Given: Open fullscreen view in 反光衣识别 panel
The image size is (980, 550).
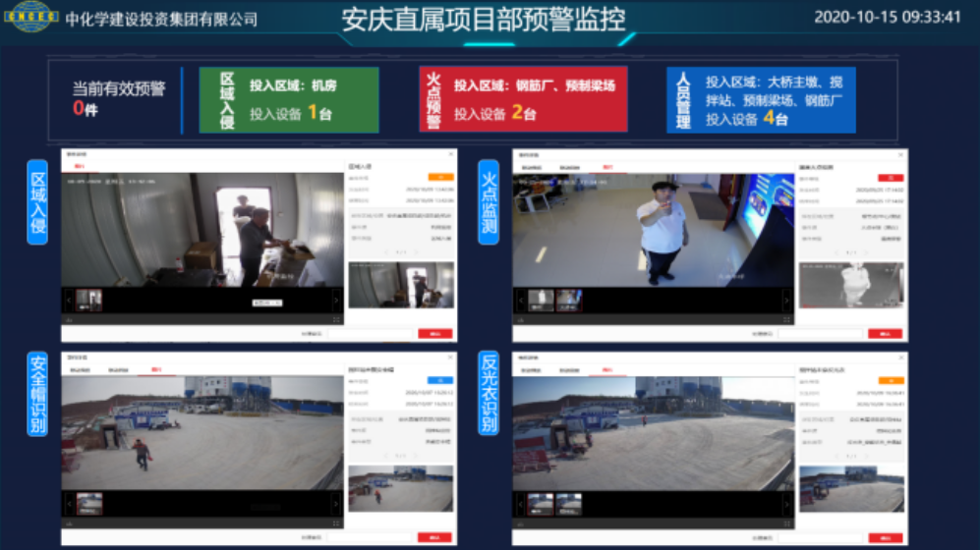Looking at the screenshot, I should point(786,523).
